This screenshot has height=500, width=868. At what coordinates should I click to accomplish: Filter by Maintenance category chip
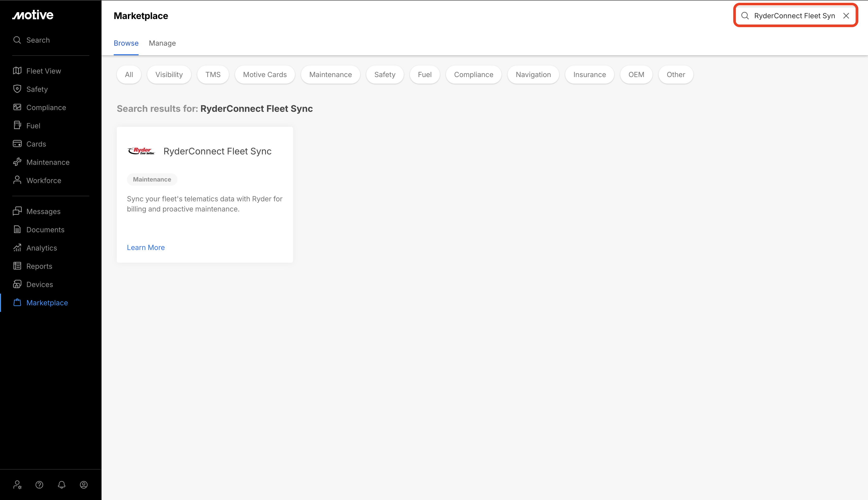tap(331, 75)
